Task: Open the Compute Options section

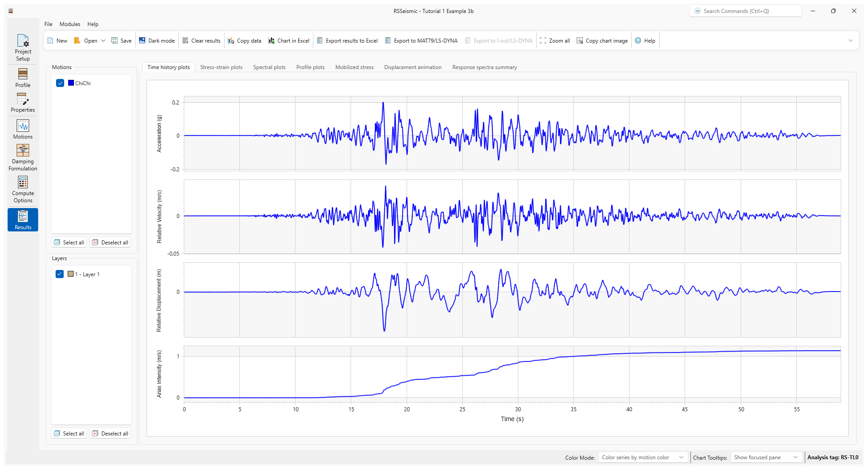Action: point(23,190)
